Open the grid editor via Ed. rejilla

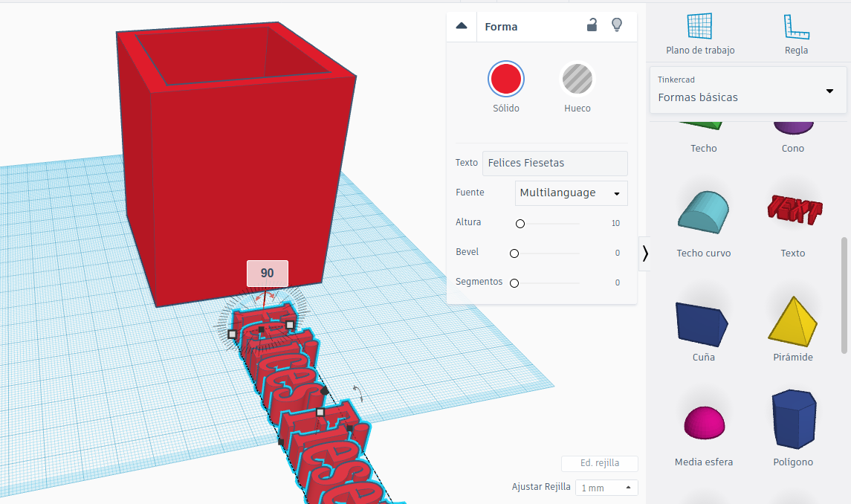click(600, 463)
